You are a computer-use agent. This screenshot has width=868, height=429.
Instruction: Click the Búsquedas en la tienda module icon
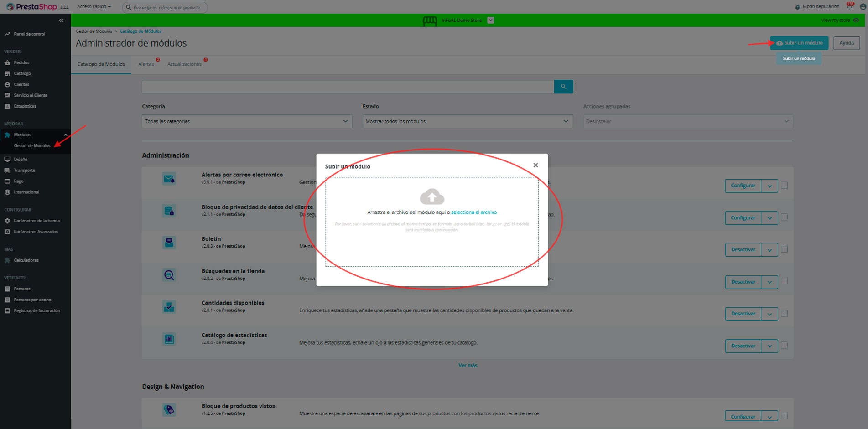point(169,275)
